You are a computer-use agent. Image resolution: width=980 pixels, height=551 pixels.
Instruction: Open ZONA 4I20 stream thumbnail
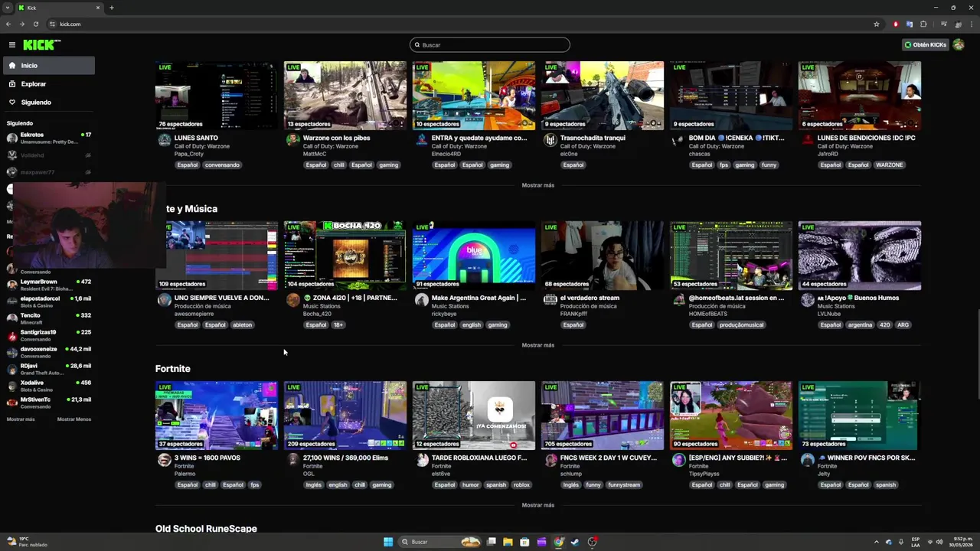[x=345, y=256]
